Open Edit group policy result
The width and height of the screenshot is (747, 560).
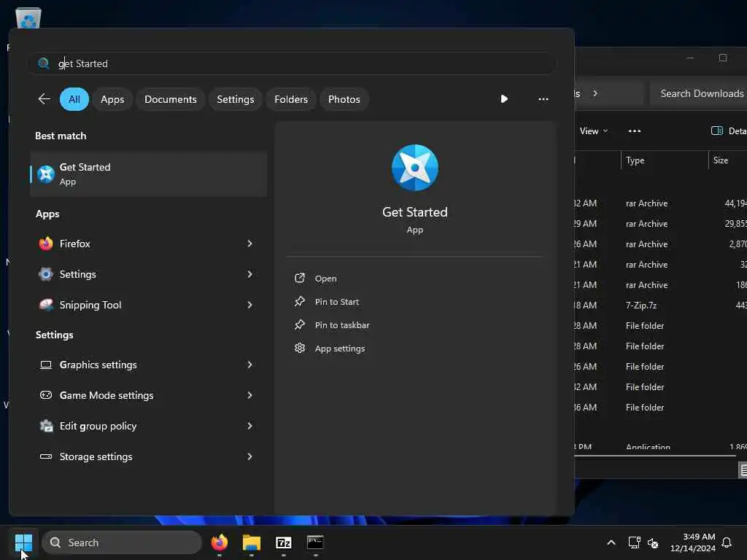(x=136, y=426)
